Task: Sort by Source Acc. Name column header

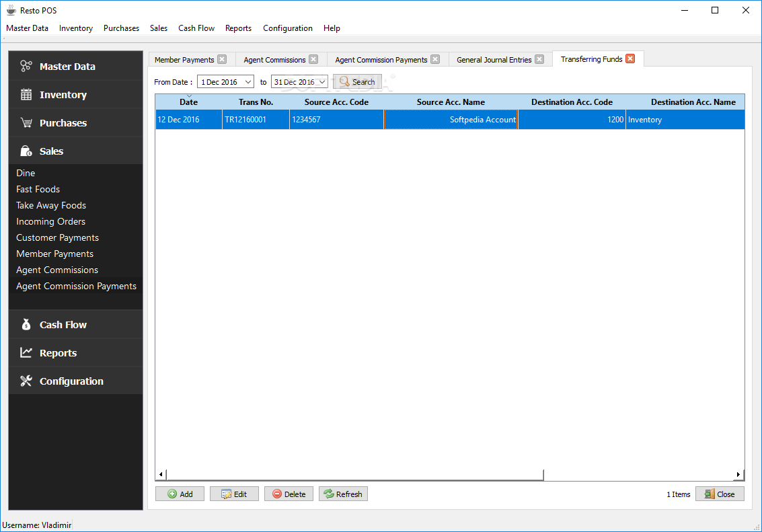Action: coord(451,102)
